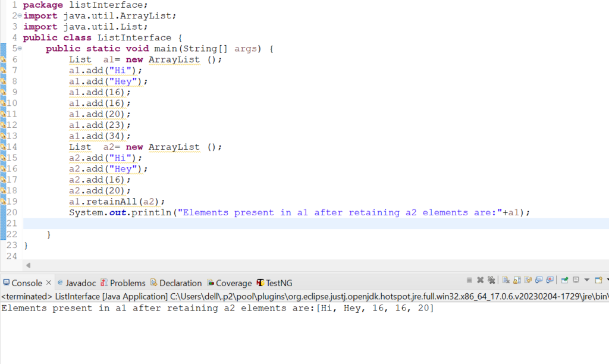This screenshot has height=364, width=609.
Task: Click warning marker on line 8
Action: (3, 81)
